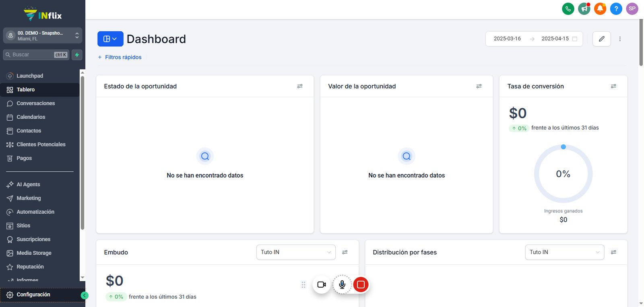Toggle the camera in recording controls

322,284
